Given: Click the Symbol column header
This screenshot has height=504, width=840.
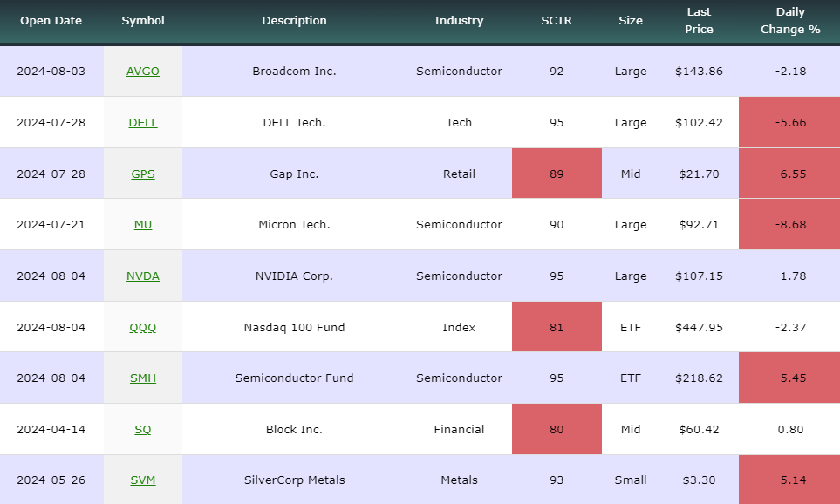Looking at the screenshot, I should click(142, 21).
